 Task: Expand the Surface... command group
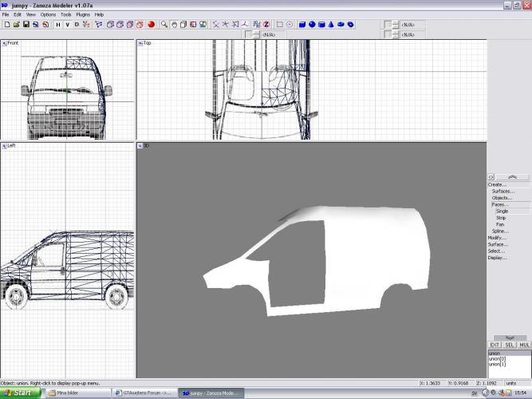(x=498, y=244)
